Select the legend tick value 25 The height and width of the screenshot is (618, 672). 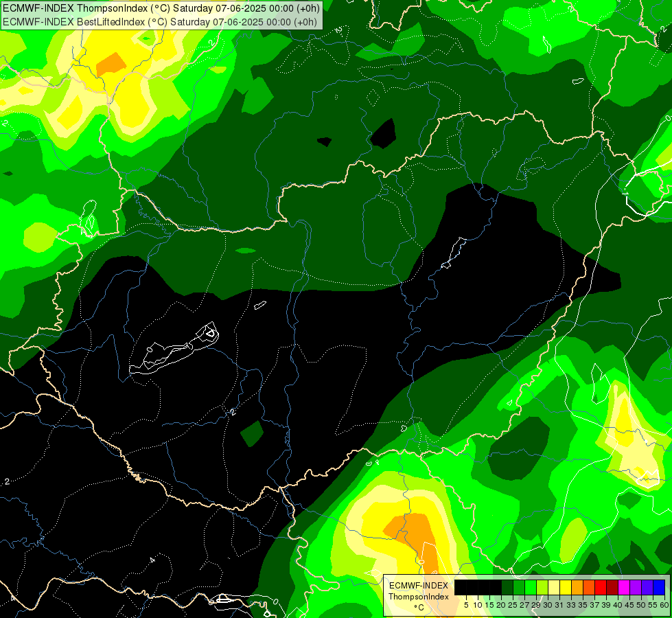[513, 605]
